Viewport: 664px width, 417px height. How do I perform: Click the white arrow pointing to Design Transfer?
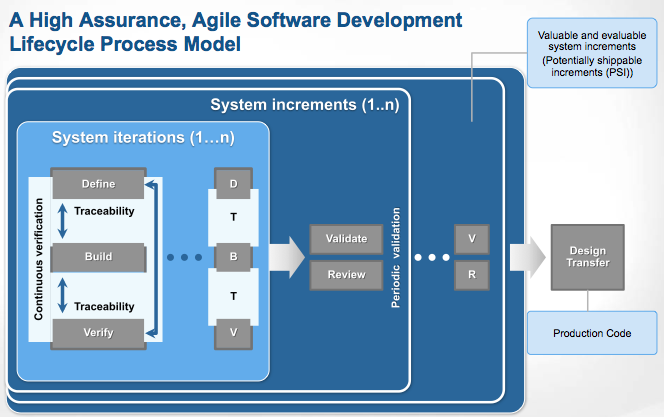click(x=528, y=257)
